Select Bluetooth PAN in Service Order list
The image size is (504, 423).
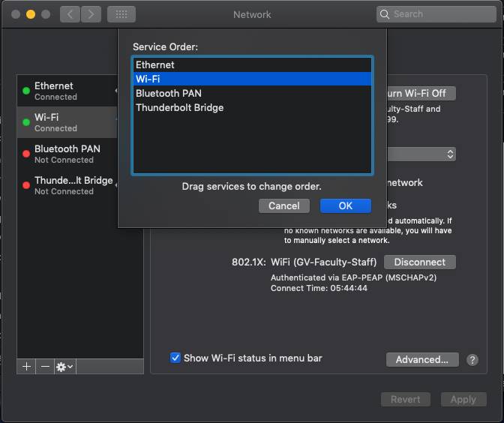click(x=251, y=94)
